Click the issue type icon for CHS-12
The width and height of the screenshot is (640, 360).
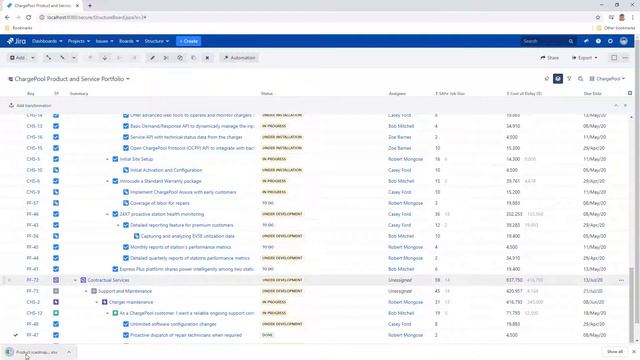coord(56,313)
